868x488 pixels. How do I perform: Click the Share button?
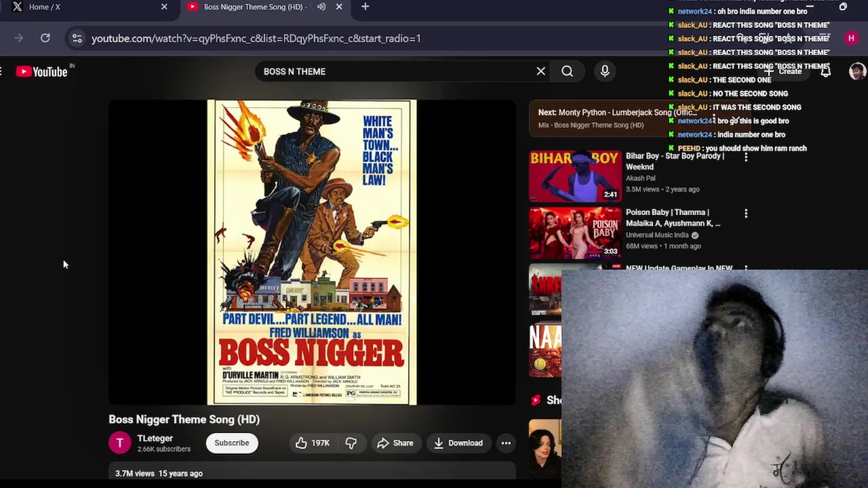[x=395, y=443]
